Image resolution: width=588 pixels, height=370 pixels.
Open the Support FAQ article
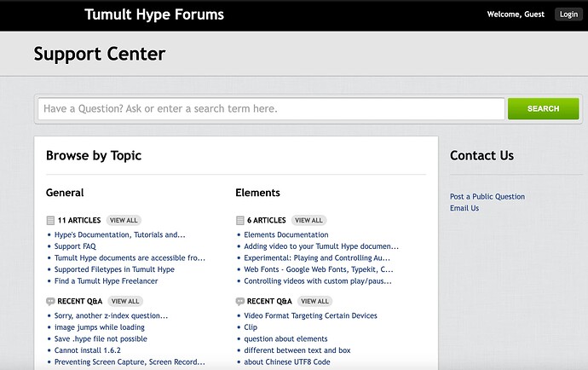(75, 246)
